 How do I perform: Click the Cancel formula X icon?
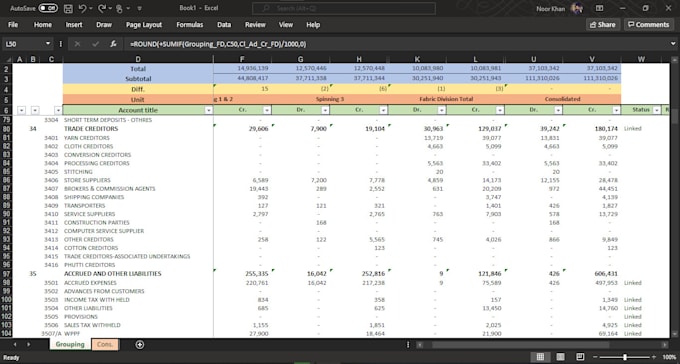click(78, 44)
